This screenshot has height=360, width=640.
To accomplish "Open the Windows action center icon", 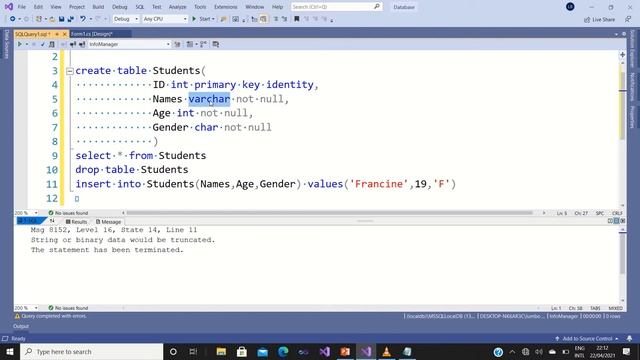I will click(x=627, y=351).
